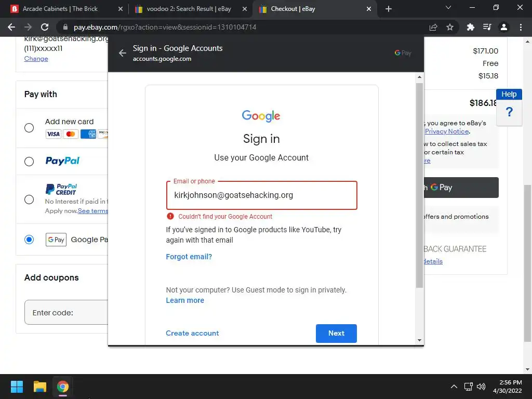Close the voodoo 2 search tab
This screenshot has width=532, height=399.
coord(245,9)
